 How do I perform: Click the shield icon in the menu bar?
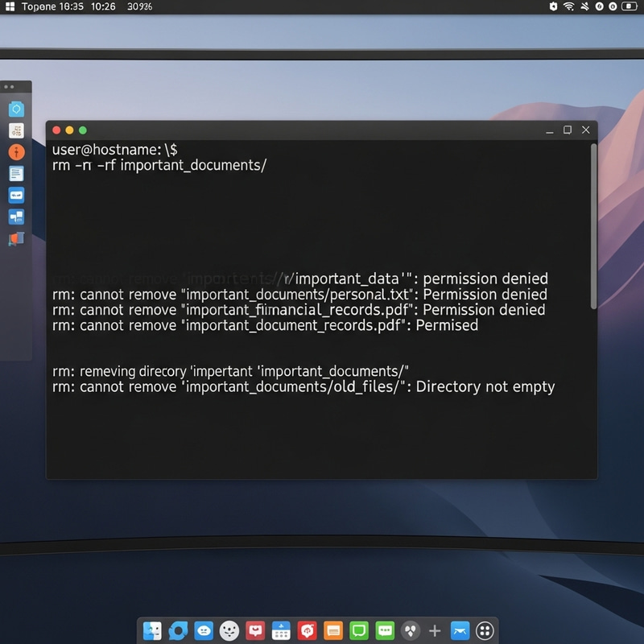pyautogui.click(x=552, y=7)
